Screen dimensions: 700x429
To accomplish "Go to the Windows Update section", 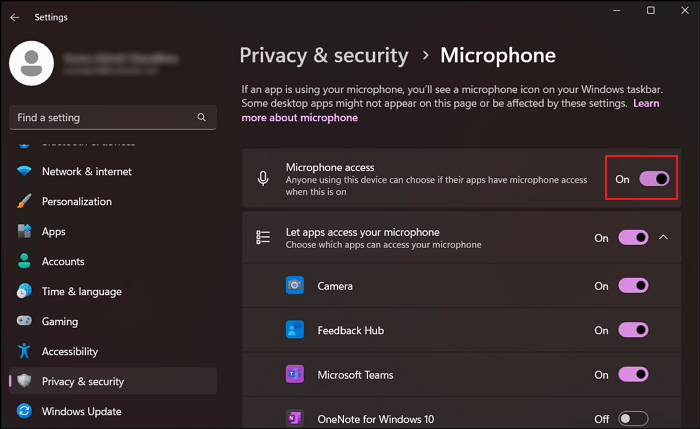I will pyautogui.click(x=81, y=411).
